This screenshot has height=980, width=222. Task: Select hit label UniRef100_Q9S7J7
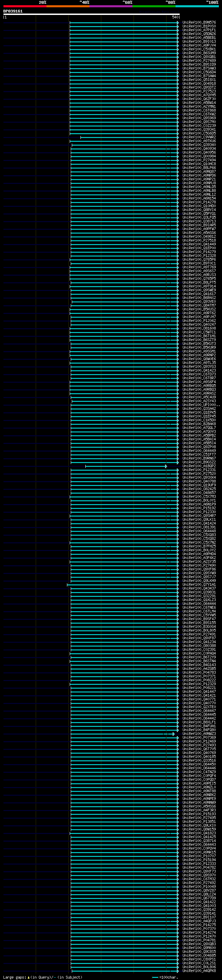(199, 577)
